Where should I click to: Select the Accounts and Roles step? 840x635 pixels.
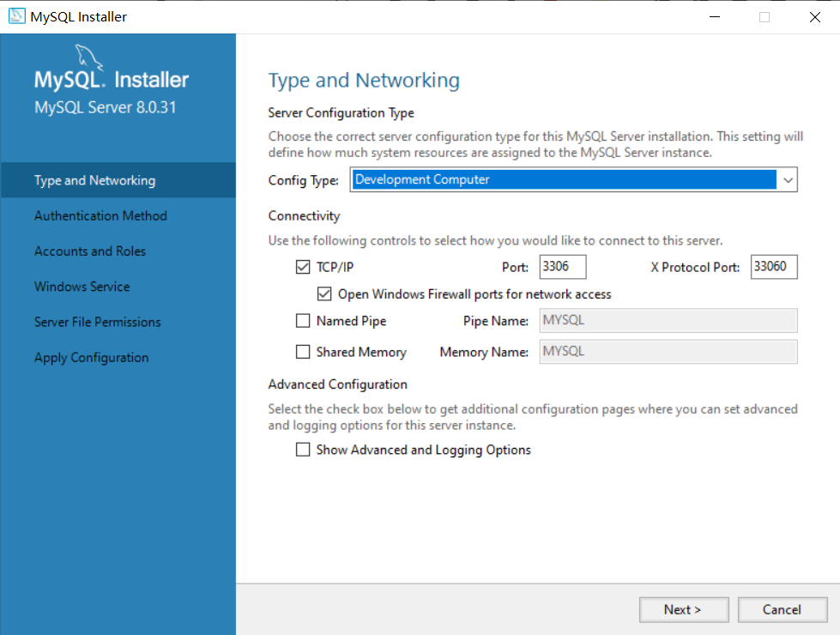point(89,251)
